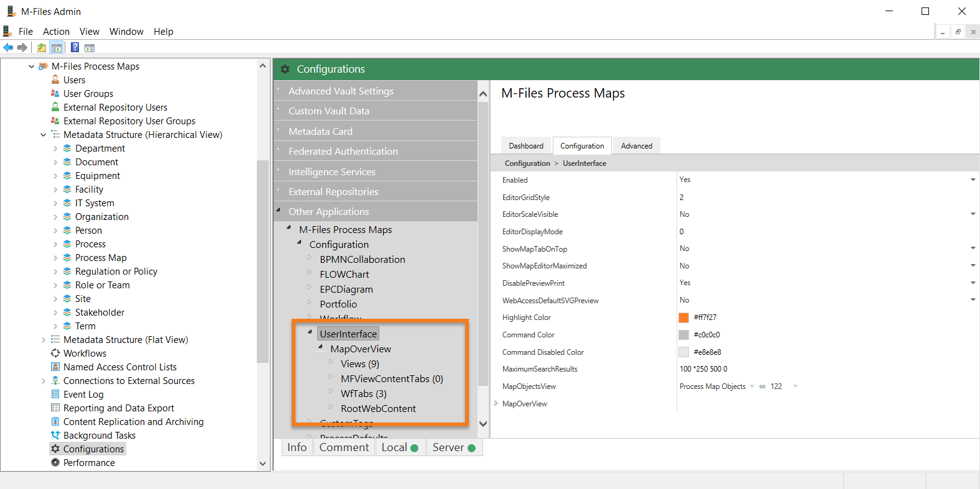Click the Configurations header gear icon

[x=285, y=69]
